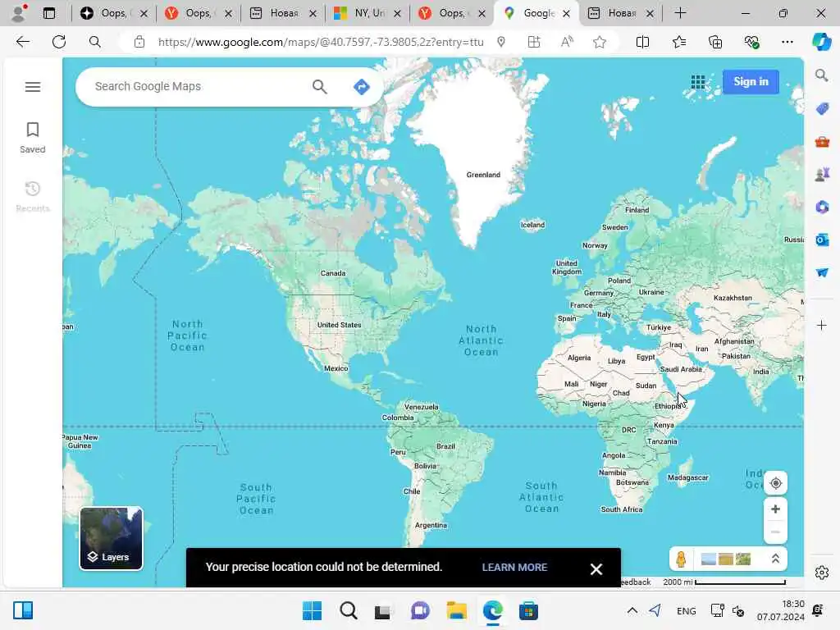Open the browser profile icon
Viewport: 840px width, 630px height.
pos(20,13)
